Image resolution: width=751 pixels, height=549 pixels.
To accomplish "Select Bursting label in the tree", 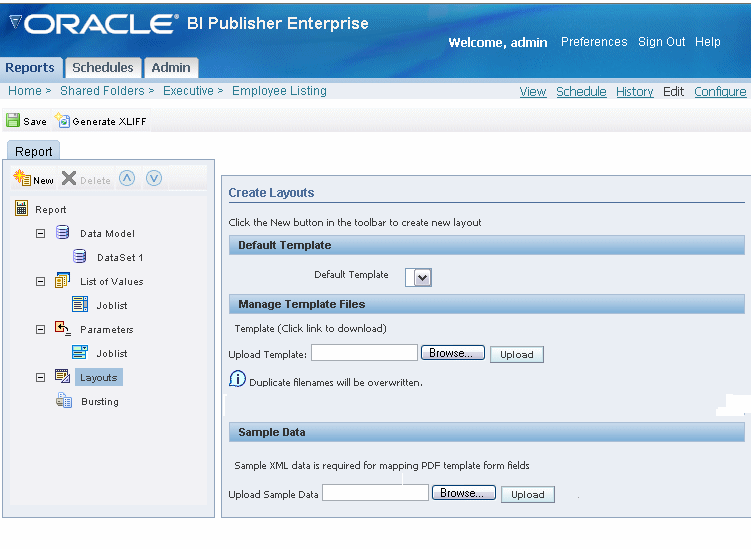I will tap(100, 401).
